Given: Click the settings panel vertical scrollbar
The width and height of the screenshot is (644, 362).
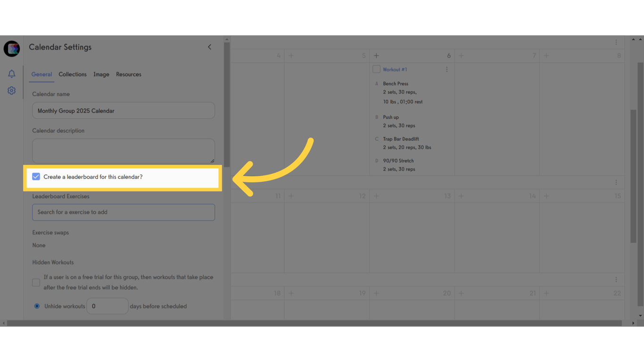Looking at the screenshot, I should click(x=227, y=105).
